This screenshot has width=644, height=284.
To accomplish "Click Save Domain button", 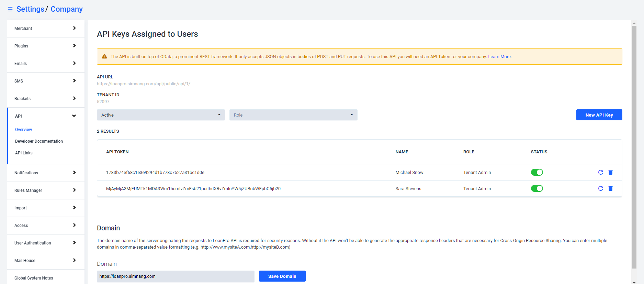I will (x=282, y=276).
